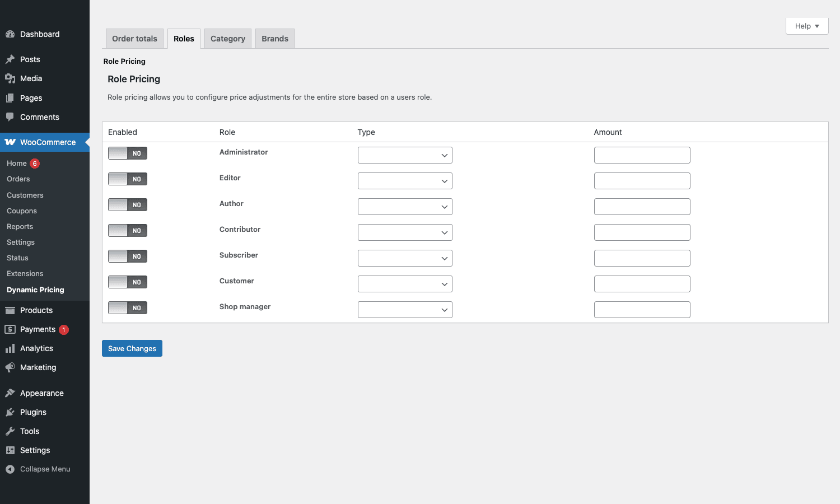The height and width of the screenshot is (504, 840).
Task: Click the Appearance paintbrush icon
Action: point(10,393)
